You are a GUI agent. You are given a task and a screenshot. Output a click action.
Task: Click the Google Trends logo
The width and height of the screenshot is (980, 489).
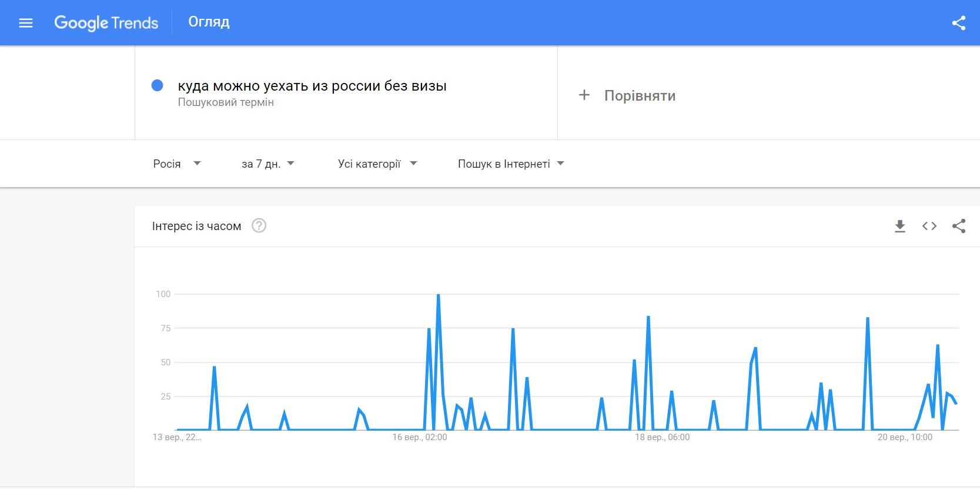click(106, 23)
